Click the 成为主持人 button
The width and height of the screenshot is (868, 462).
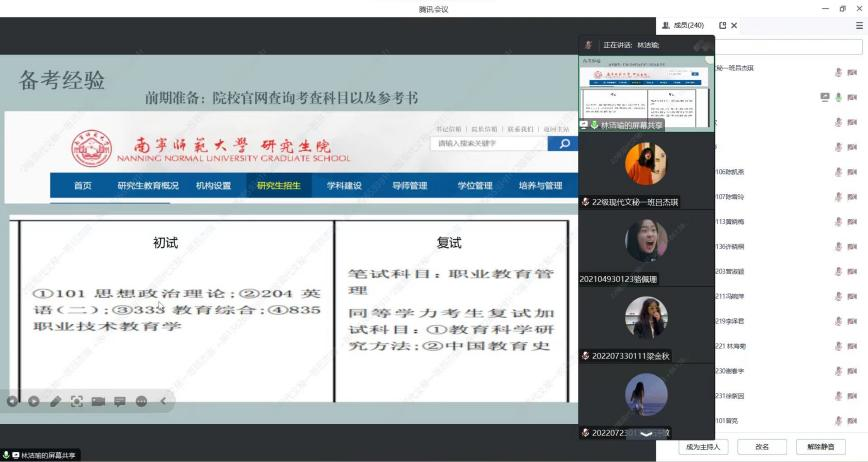click(703, 447)
